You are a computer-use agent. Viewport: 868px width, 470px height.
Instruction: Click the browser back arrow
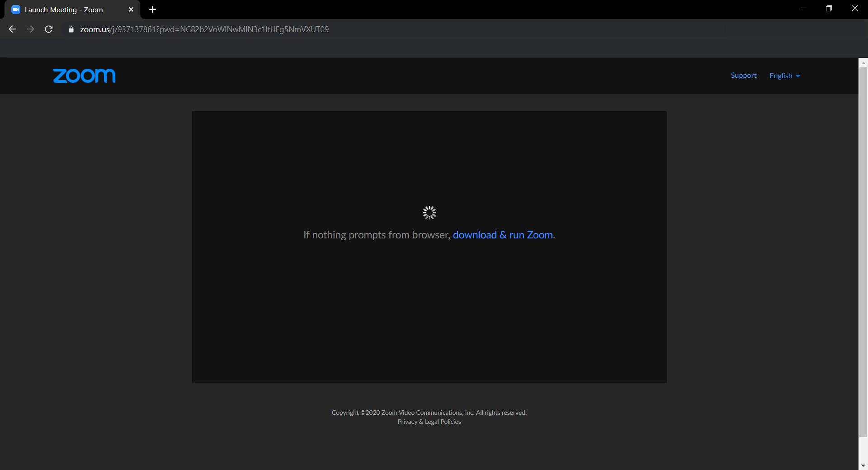click(12, 29)
